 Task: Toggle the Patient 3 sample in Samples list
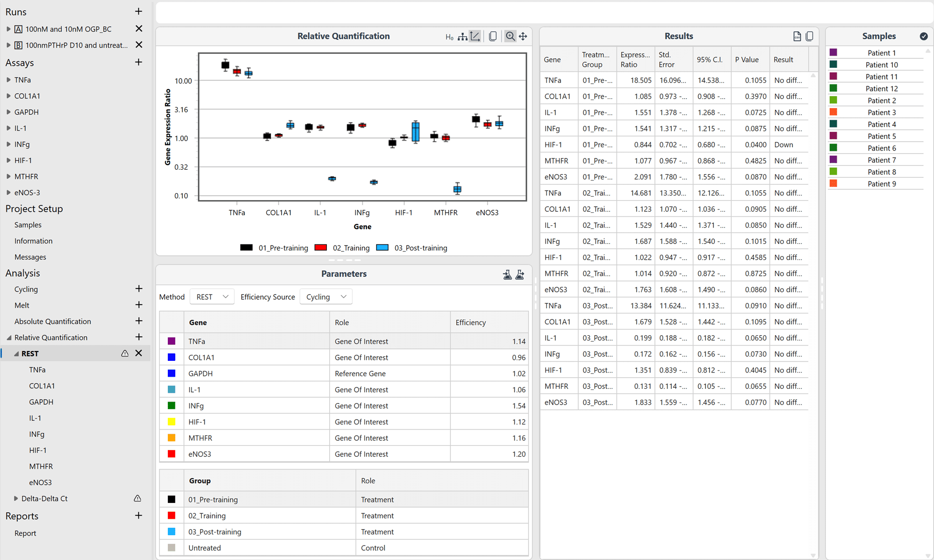coord(881,112)
